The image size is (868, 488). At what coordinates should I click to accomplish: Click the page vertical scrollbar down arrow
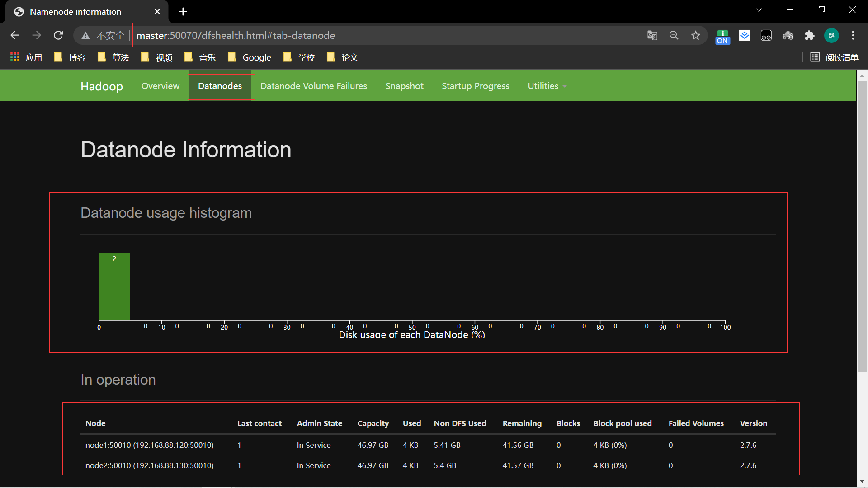[862, 481]
